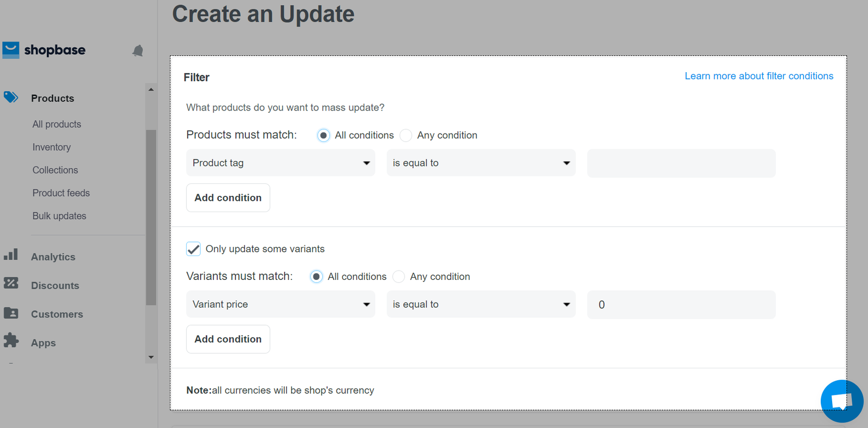
Task: Click the sidebar scrollbar thumb
Action: click(x=151, y=218)
